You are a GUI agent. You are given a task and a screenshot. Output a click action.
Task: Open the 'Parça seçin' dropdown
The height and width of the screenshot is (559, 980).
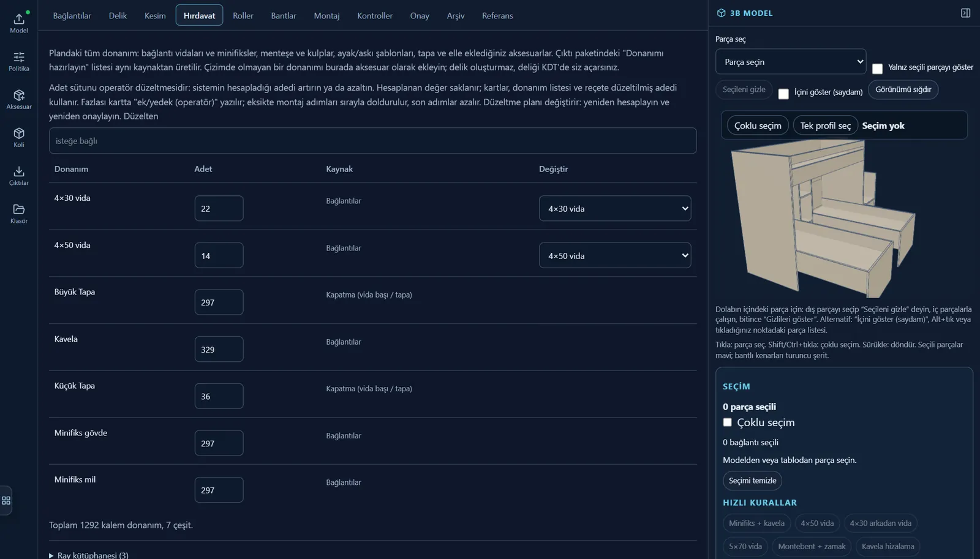click(791, 62)
